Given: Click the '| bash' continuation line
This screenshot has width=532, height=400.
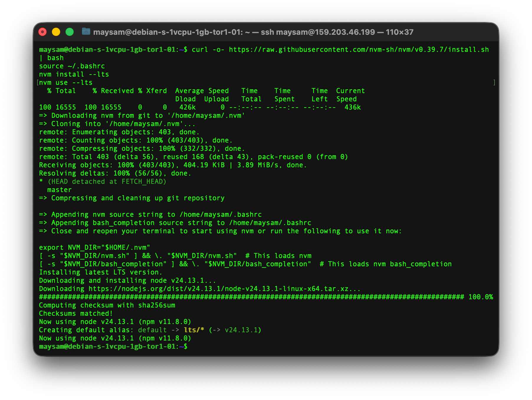Looking at the screenshot, I should (51, 58).
